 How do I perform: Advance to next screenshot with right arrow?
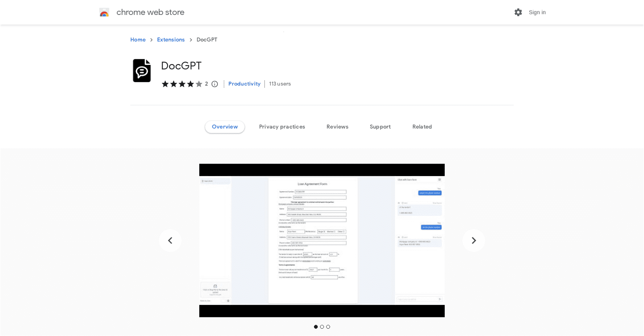[474, 241]
